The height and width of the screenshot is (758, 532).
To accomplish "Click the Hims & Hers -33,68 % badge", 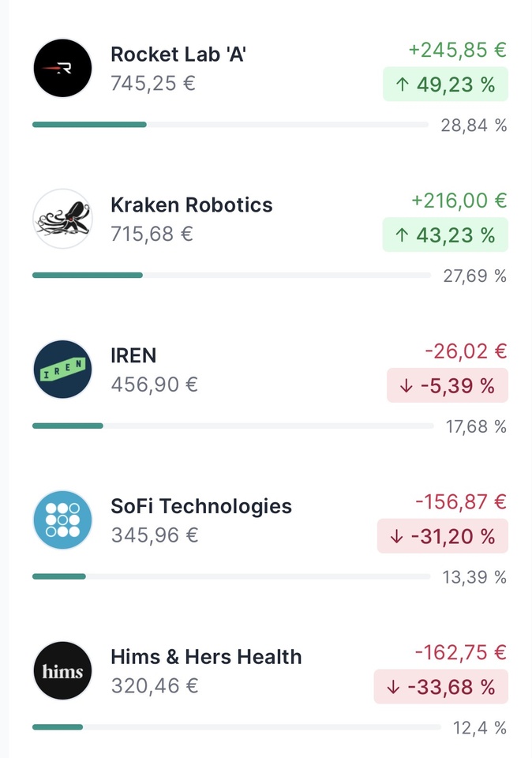I will pos(440,687).
